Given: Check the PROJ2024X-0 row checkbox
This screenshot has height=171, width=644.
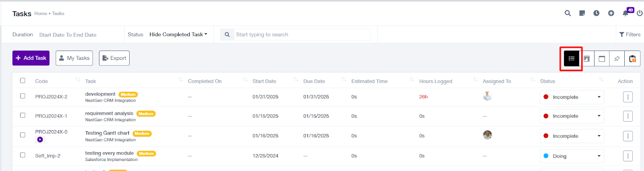Looking at the screenshot, I should tap(23, 135).
